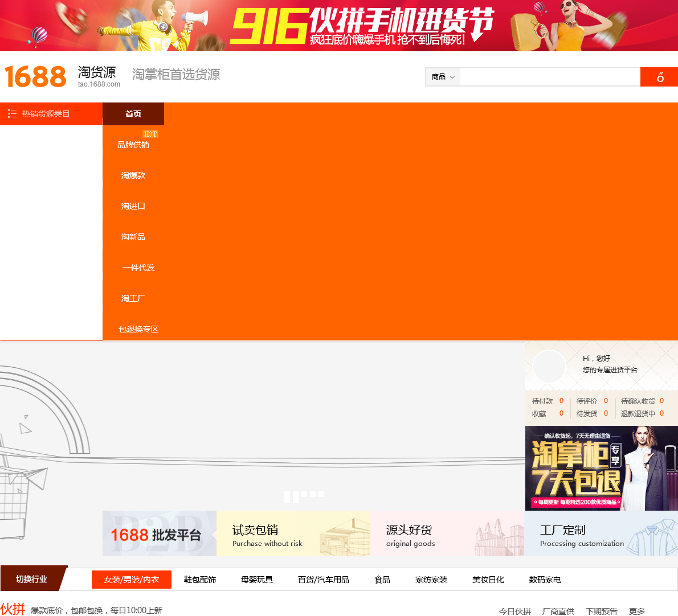Click the 伙拼 section heading
Viewport: 678px width, 616px height.
(x=13, y=609)
